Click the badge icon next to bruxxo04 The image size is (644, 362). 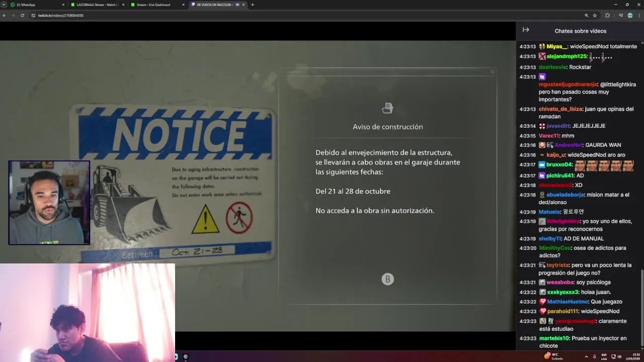coord(542,164)
